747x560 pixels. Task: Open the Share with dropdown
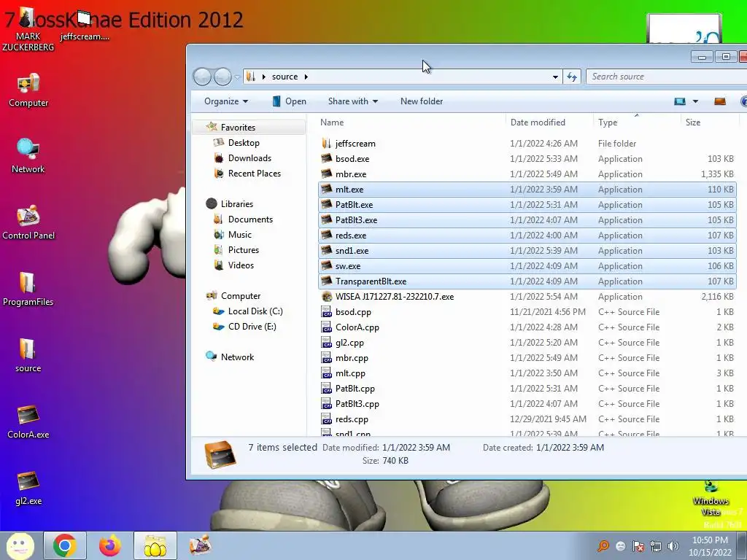click(353, 101)
